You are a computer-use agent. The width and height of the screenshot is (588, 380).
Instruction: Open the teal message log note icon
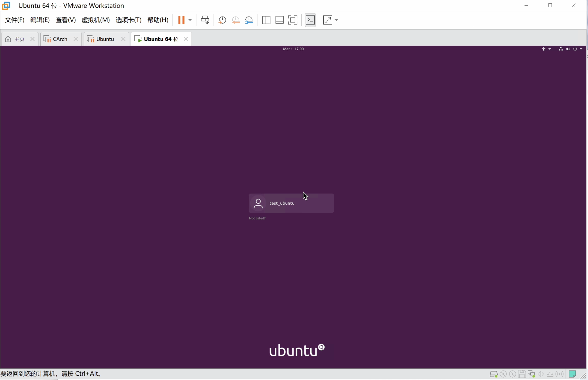(x=572, y=374)
